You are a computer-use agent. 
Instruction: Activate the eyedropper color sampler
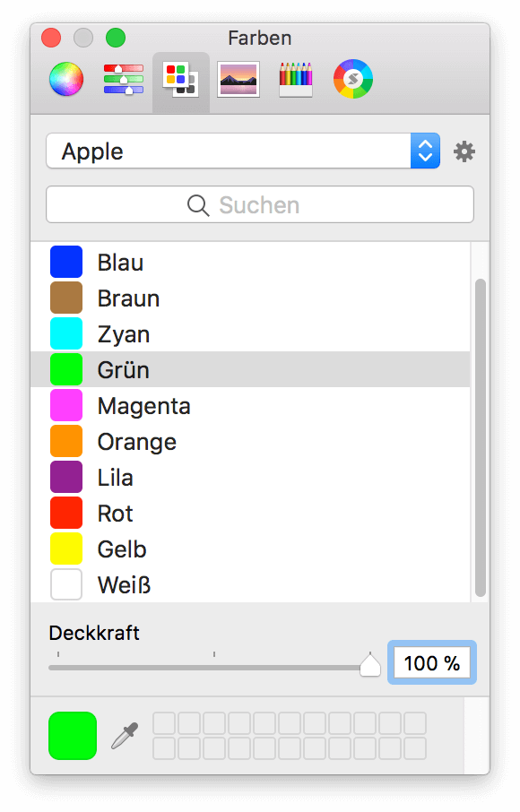125,736
